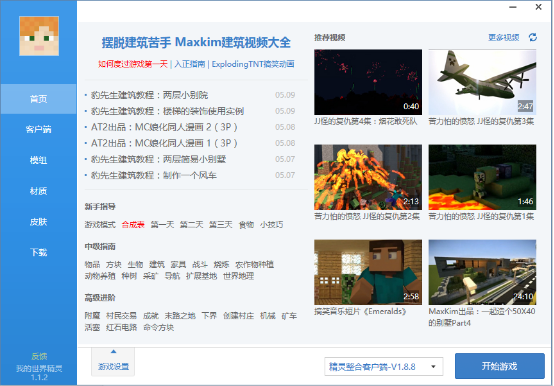The image size is (554, 386).
Task: Open article 豹先生建筑教程：两层小别院
Action: click(x=149, y=95)
